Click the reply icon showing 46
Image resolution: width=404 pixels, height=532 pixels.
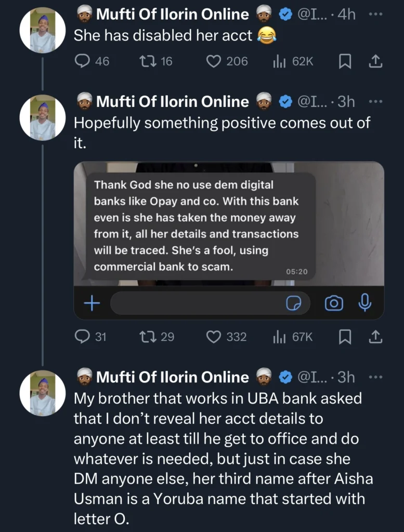(83, 61)
